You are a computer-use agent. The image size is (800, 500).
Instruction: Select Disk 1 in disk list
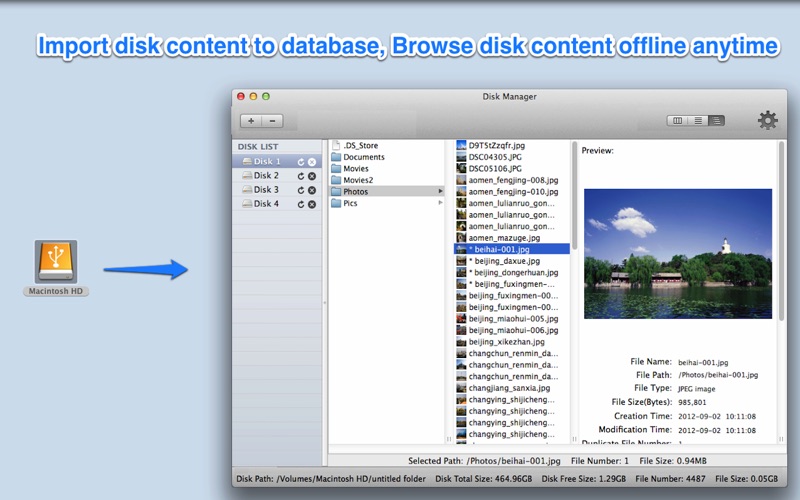click(x=277, y=161)
